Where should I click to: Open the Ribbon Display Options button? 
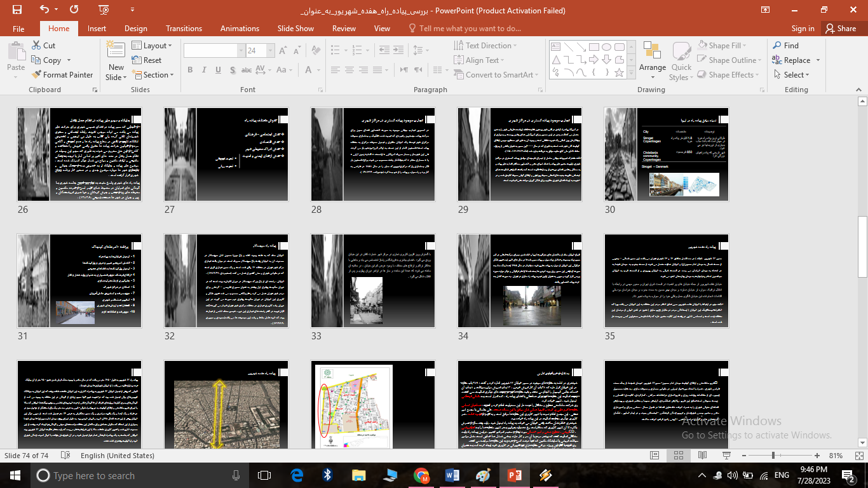point(765,10)
